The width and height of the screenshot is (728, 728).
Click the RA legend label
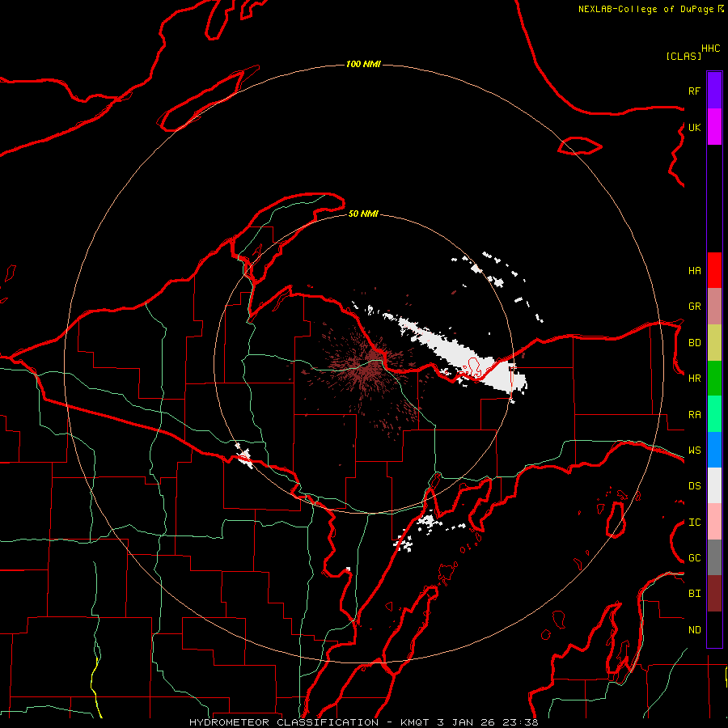[x=694, y=415]
